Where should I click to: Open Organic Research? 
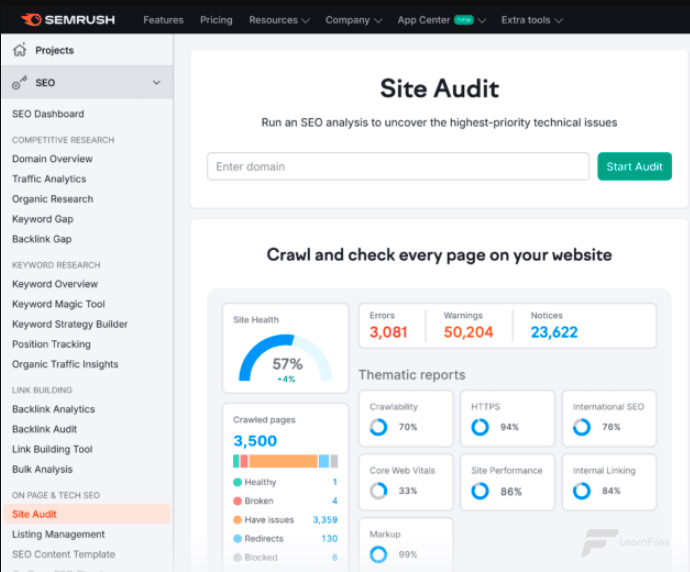[52, 199]
